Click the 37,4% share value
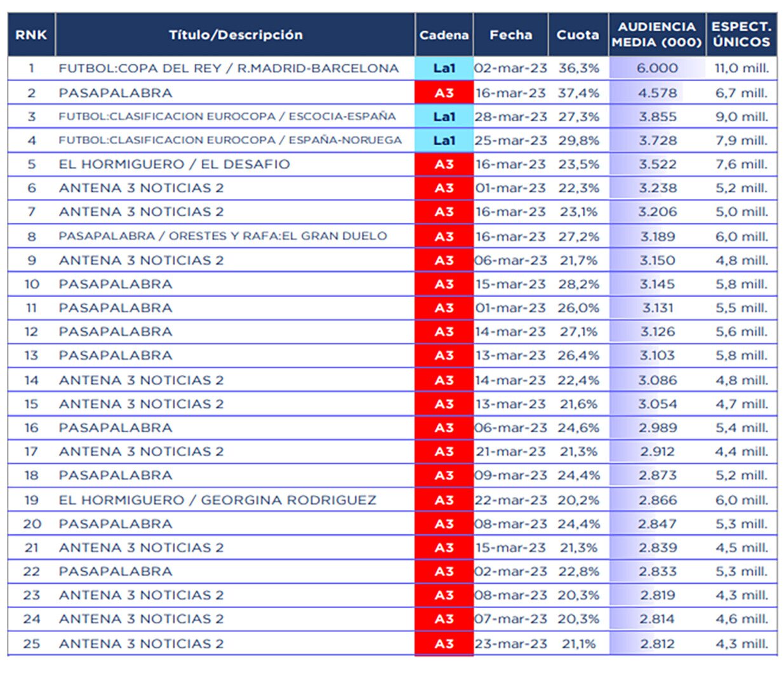This screenshot has height=698, width=784. click(578, 93)
